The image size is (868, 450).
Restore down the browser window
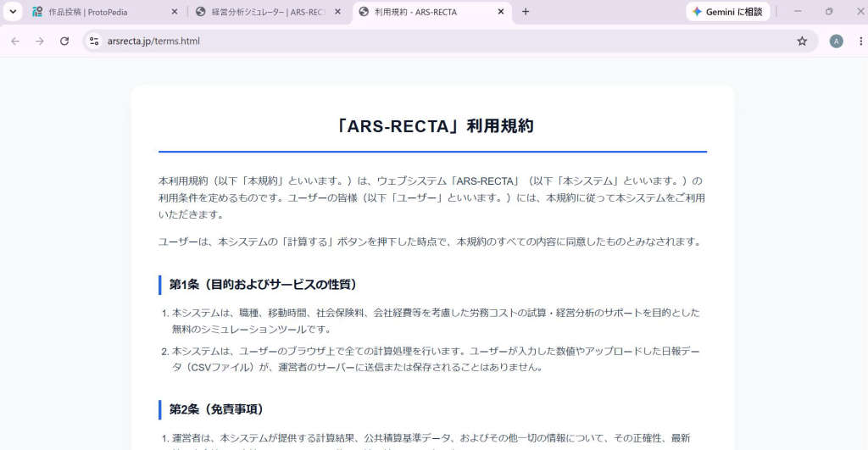[x=829, y=12]
